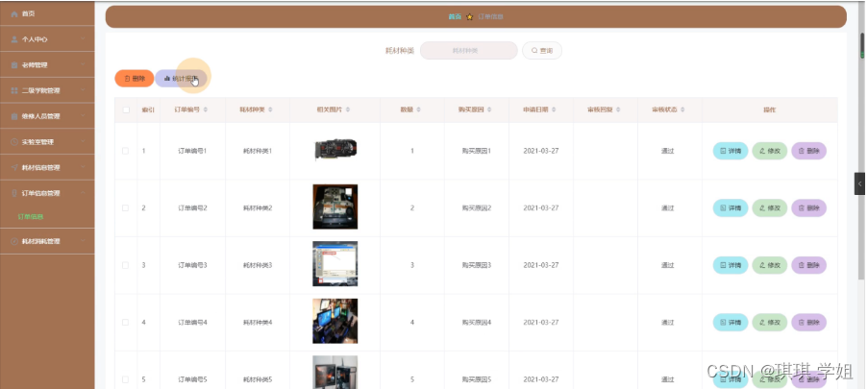
Task: Click the 相关图片 column sort icon
Action: click(x=348, y=109)
